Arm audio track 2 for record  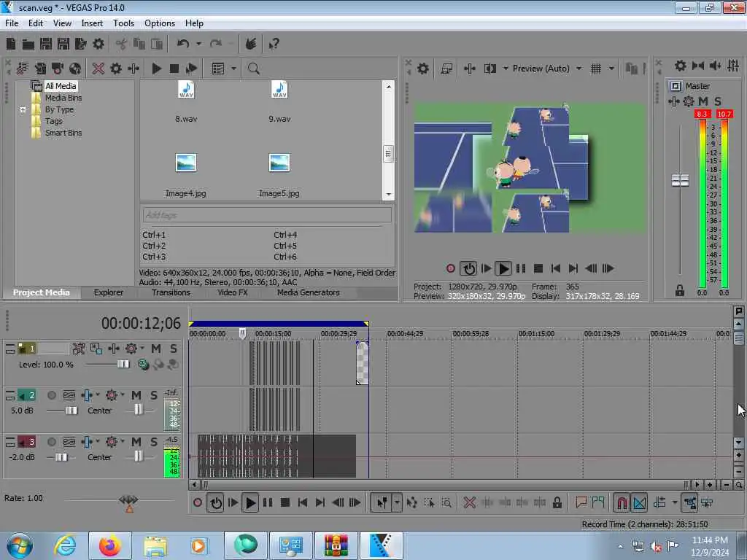(x=52, y=395)
